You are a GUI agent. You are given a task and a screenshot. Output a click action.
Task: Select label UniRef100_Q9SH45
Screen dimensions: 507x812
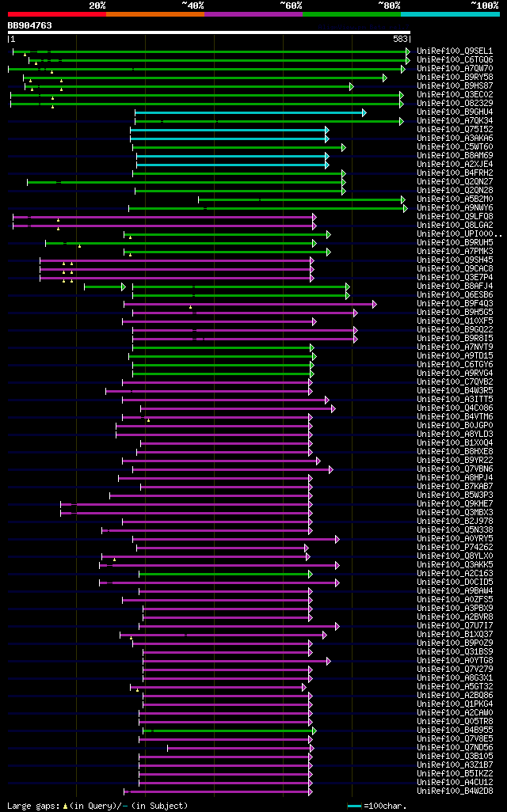click(455, 260)
